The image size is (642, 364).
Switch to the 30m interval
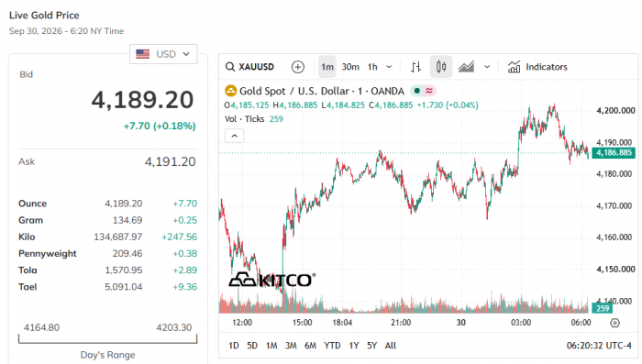tap(350, 67)
